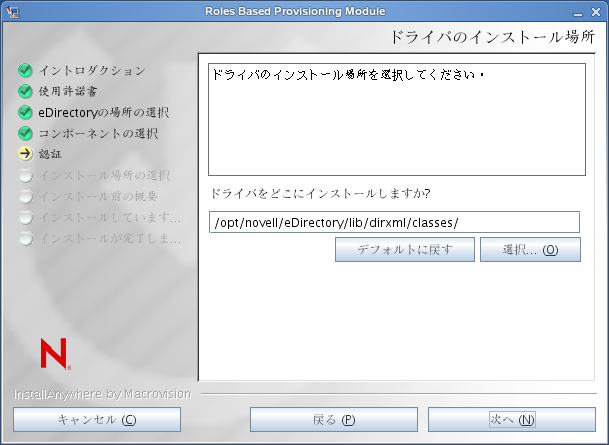Image resolution: width=609 pixels, height=445 pixels.
Task: Select the eDirectoryの場所の選択 step label
Action: click(x=104, y=113)
